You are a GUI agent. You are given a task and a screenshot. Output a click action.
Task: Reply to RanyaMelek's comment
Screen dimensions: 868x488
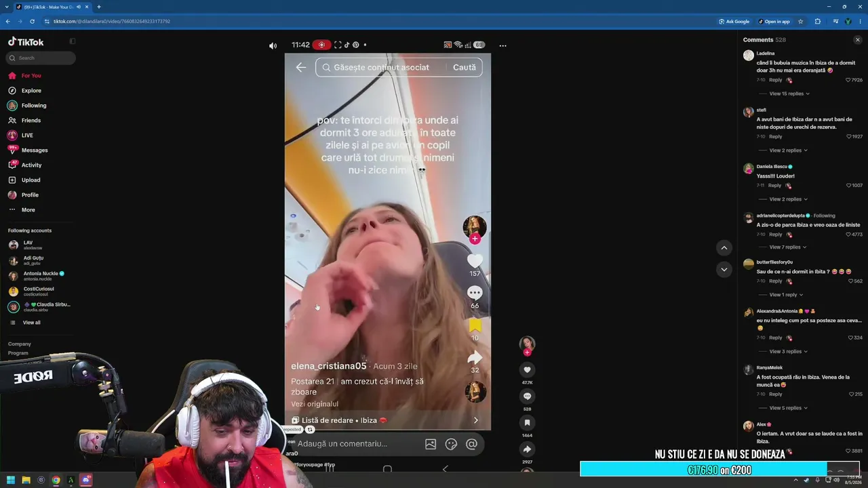[x=775, y=394]
